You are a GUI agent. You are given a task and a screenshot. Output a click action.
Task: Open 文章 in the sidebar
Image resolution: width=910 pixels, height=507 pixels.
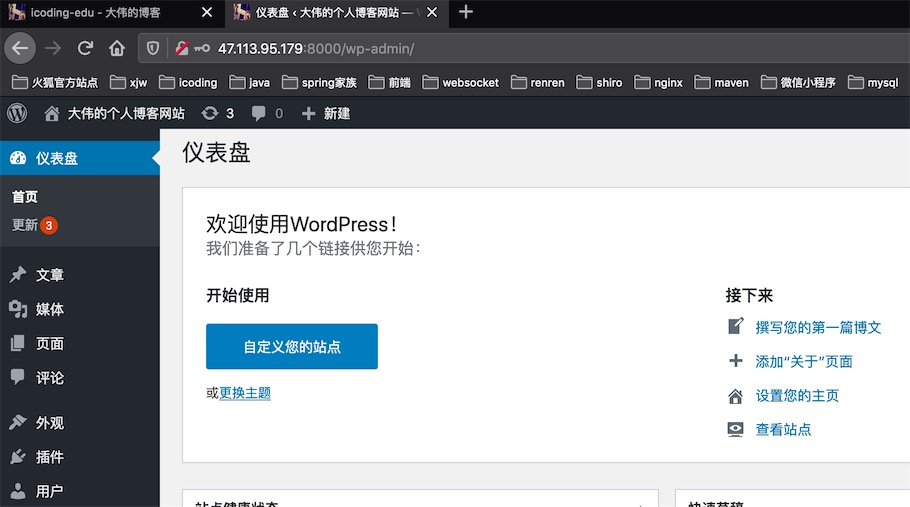[x=50, y=275]
